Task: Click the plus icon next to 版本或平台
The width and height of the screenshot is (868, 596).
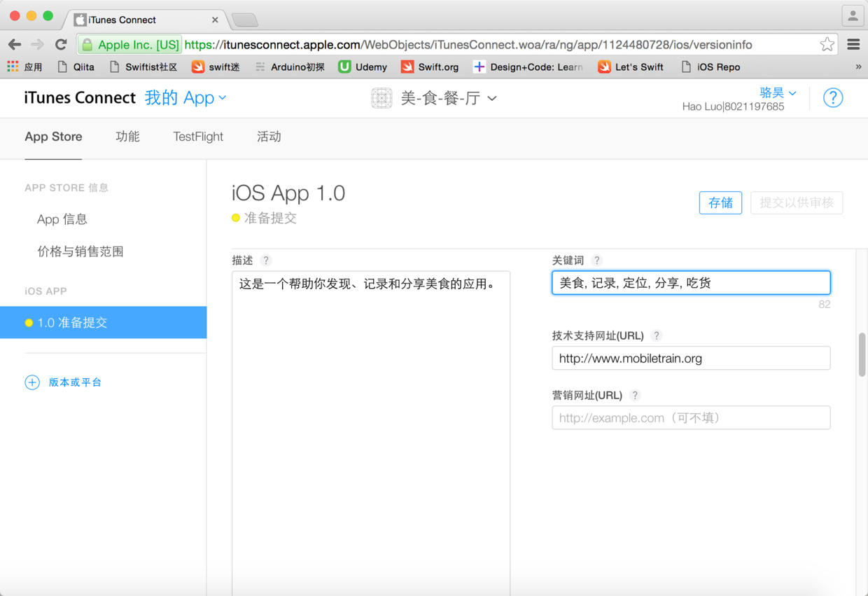Action: 32,382
